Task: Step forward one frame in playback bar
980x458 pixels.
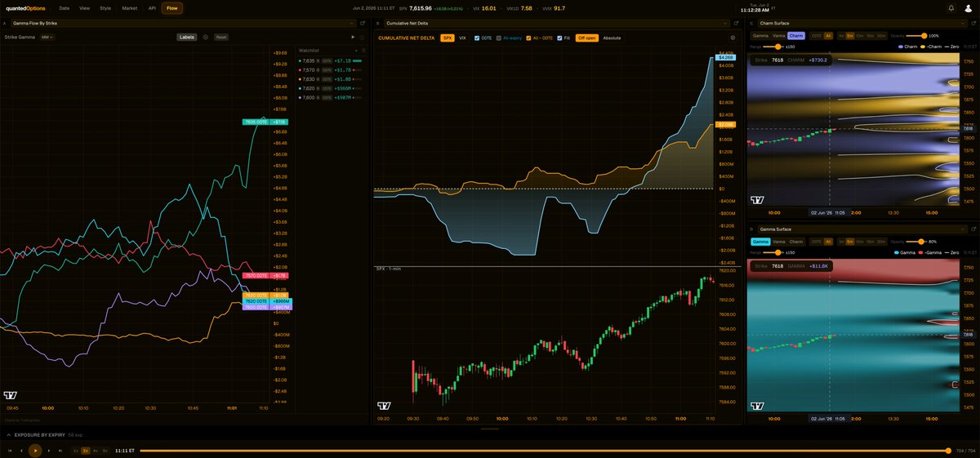Action: click(x=48, y=450)
